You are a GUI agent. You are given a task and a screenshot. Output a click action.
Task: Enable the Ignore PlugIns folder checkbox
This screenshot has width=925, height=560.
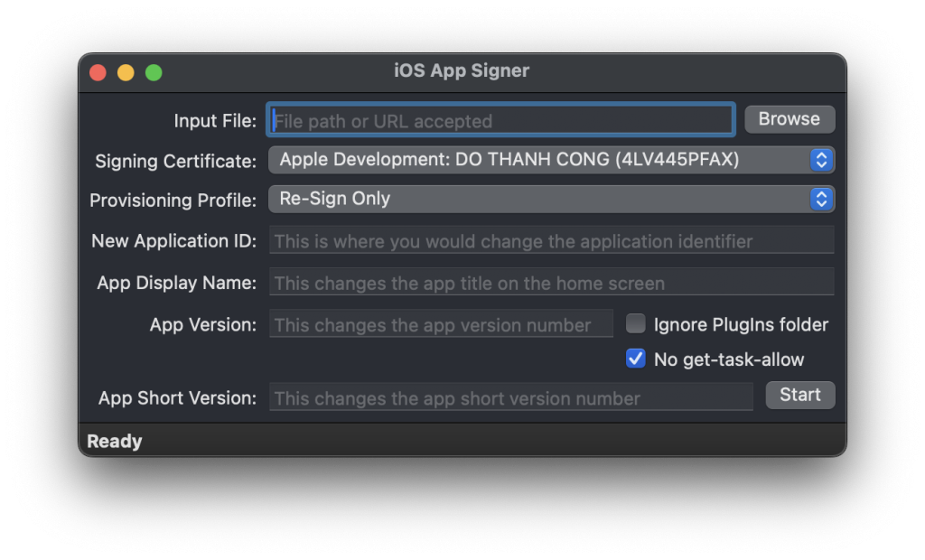636,323
